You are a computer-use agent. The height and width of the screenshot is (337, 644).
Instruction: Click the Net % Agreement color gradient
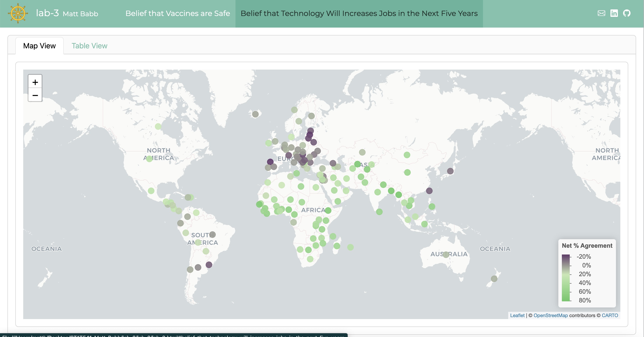(566, 278)
